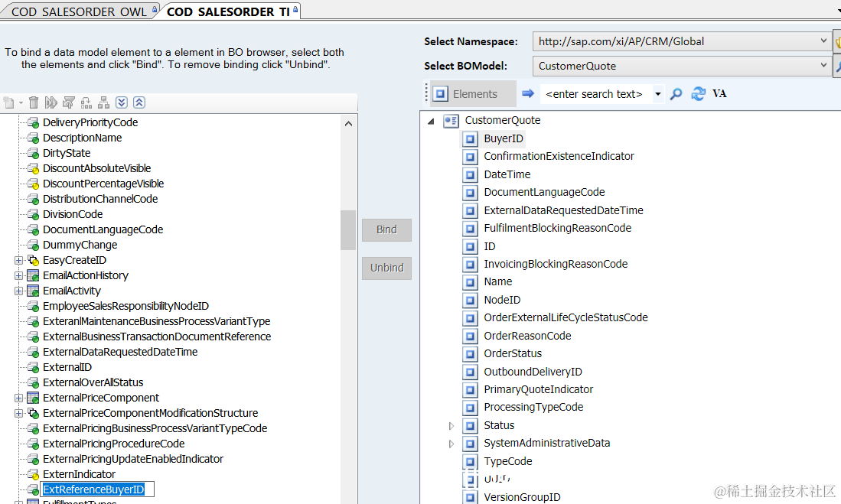This screenshot has width=841, height=504.
Task: Select ConfirmationExistenceIndicator element
Action: pyautogui.click(x=559, y=156)
